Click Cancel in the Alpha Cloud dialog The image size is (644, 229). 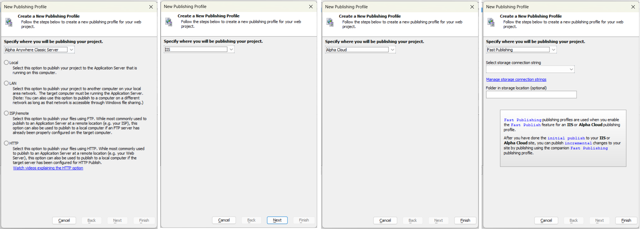385,220
